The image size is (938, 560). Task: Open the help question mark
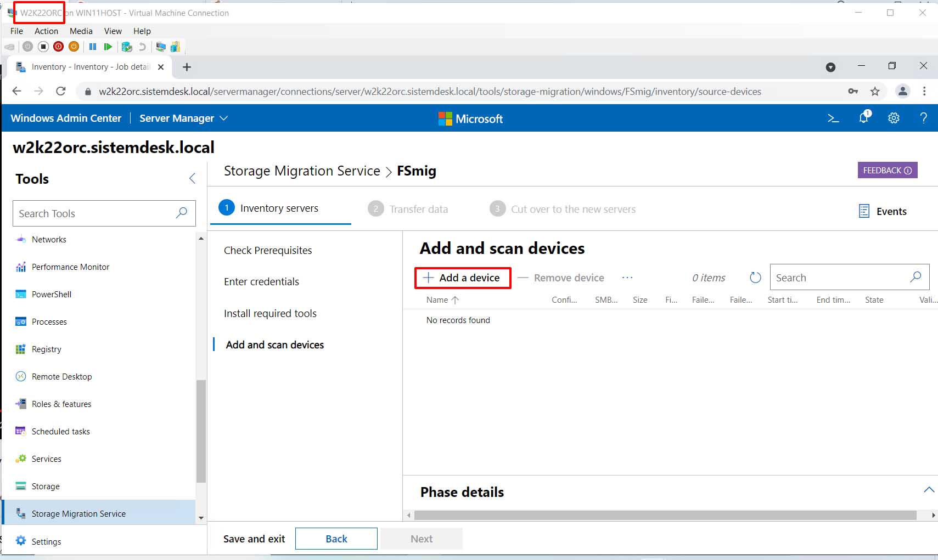(923, 118)
